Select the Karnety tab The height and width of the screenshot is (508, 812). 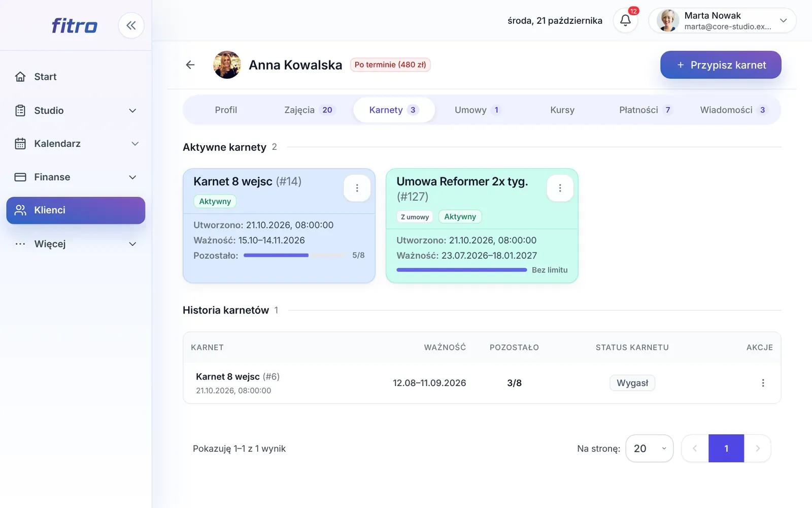coord(394,110)
